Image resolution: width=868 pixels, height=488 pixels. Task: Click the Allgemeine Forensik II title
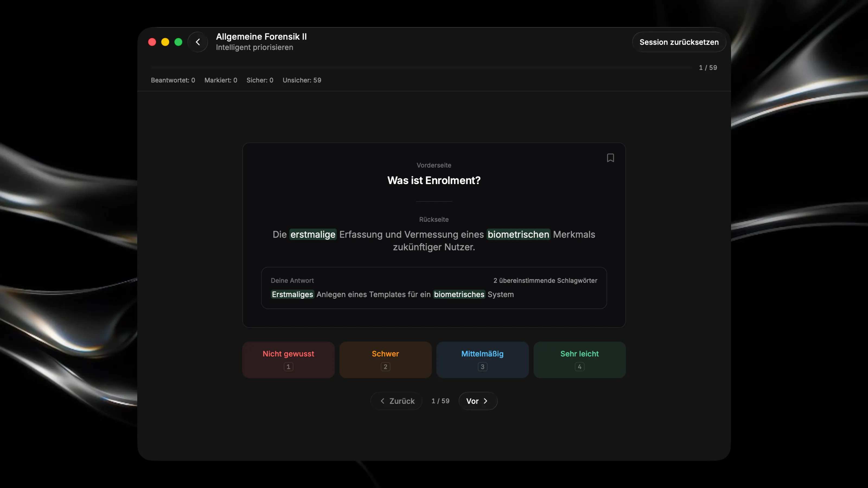coord(261,36)
